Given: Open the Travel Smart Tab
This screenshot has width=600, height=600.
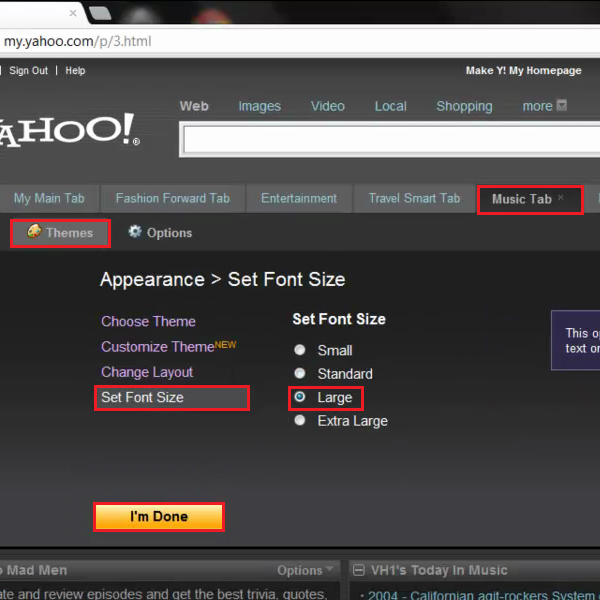Looking at the screenshot, I should (414, 198).
